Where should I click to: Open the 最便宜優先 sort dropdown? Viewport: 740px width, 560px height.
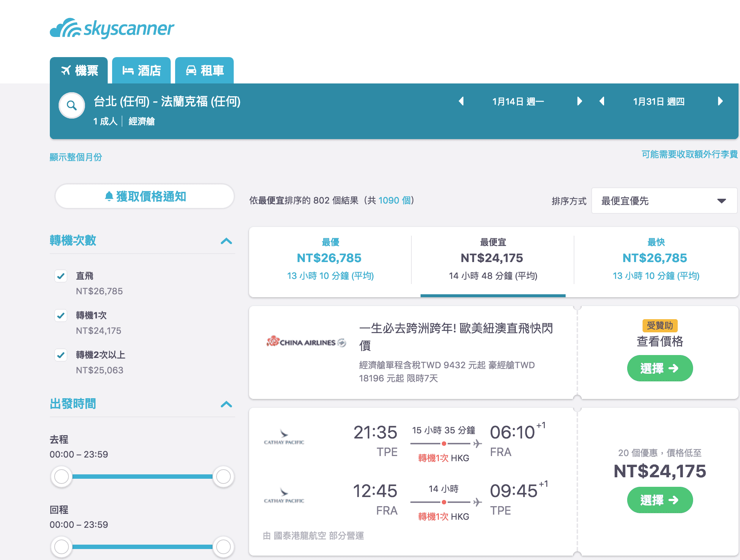coord(664,201)
